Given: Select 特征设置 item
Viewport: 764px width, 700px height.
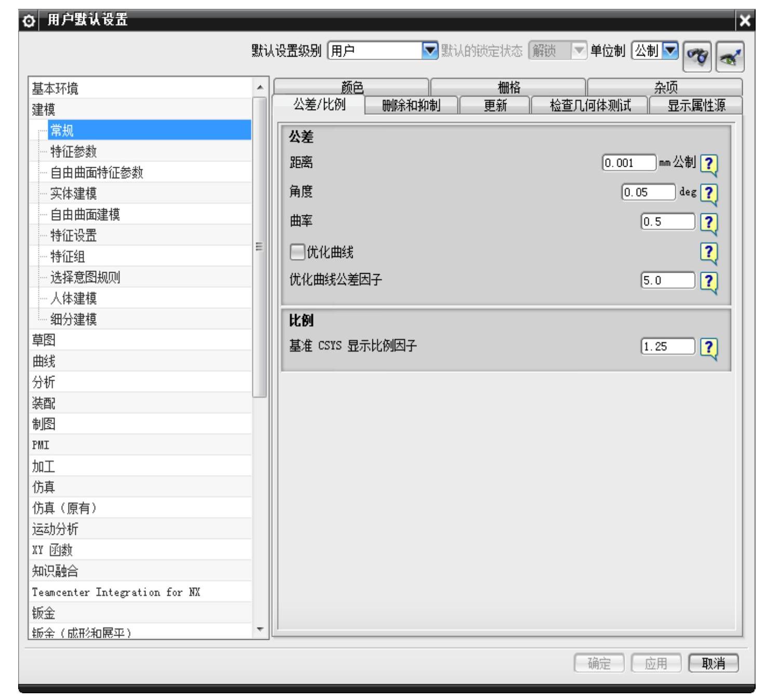Looking at the screenshot, I should 150,235.
